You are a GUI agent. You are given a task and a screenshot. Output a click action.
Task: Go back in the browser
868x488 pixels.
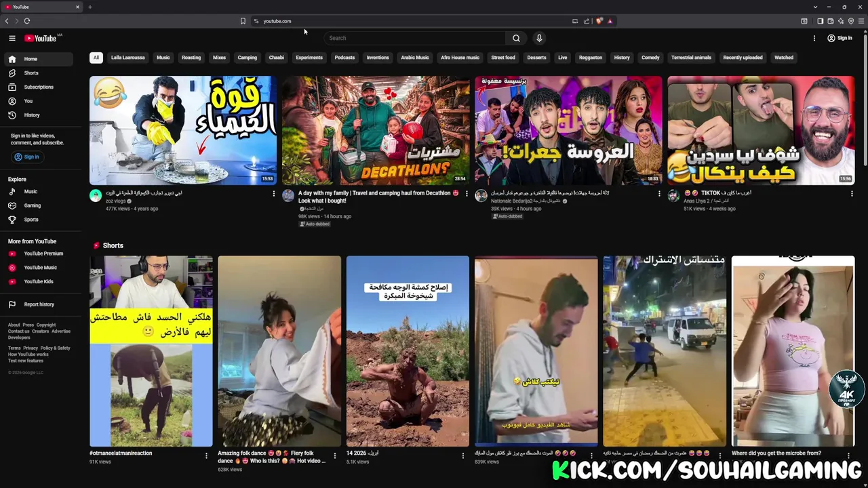7,21
